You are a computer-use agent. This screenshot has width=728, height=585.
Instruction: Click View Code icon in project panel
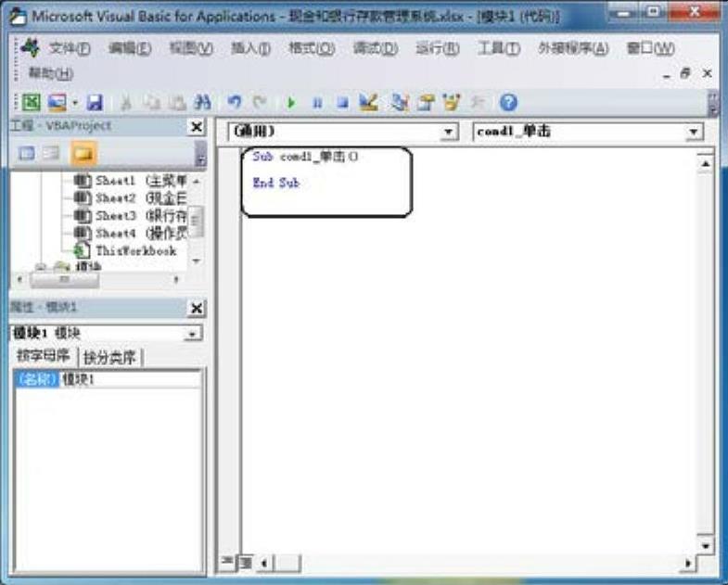27,153
